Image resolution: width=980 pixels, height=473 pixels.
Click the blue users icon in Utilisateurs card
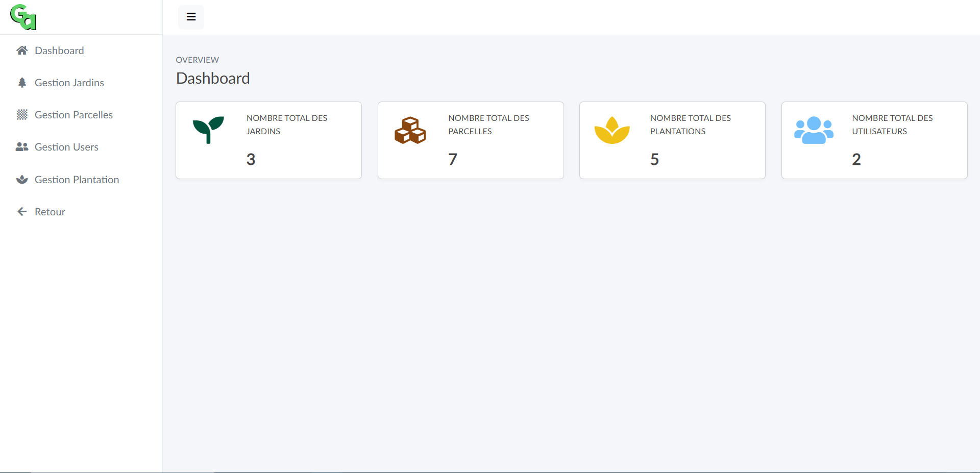[814, 130]
